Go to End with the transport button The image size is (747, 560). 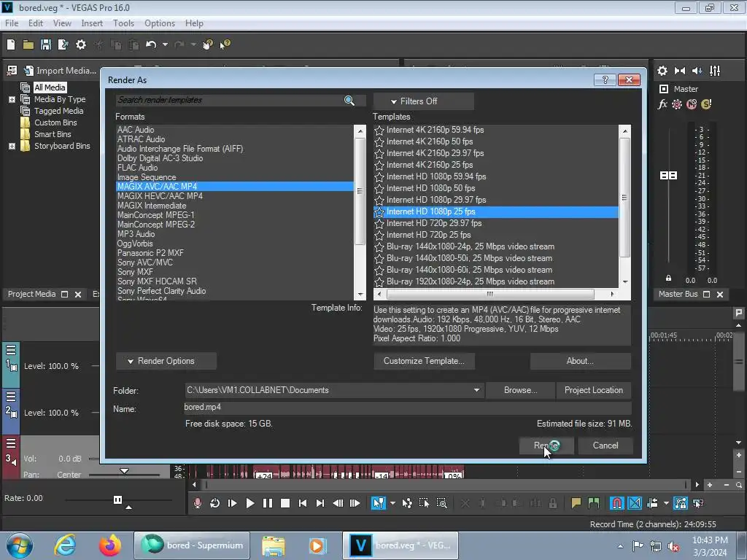pos(320,503)
